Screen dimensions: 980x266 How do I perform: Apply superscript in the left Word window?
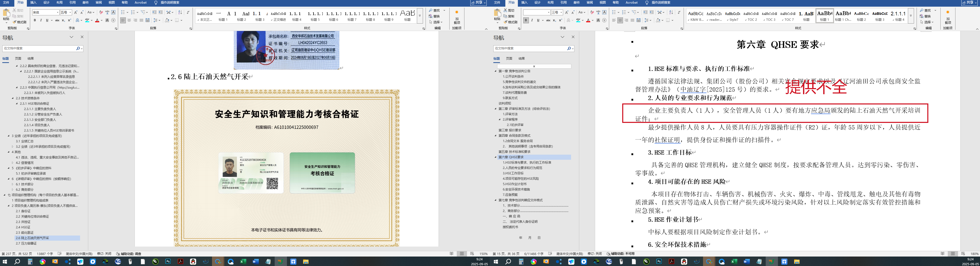coord(69,20)
